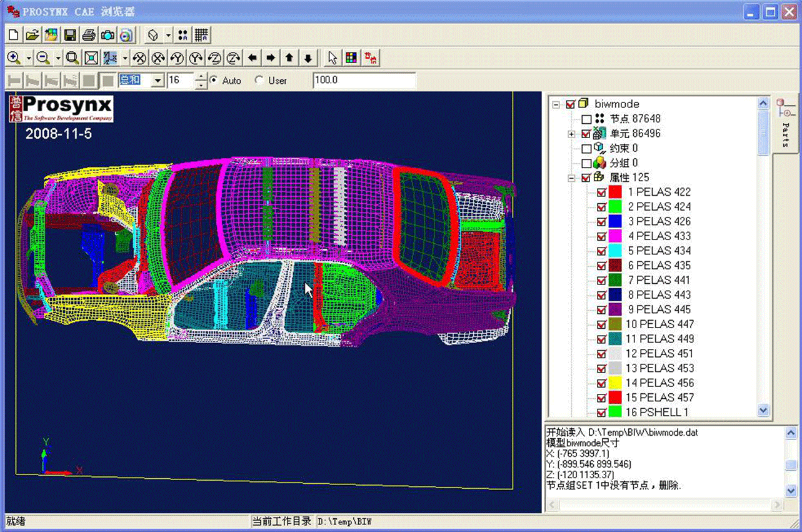Click the camera snapshot icon
Image resolution: width=802 pixels, height=532 pixels.
108,35
